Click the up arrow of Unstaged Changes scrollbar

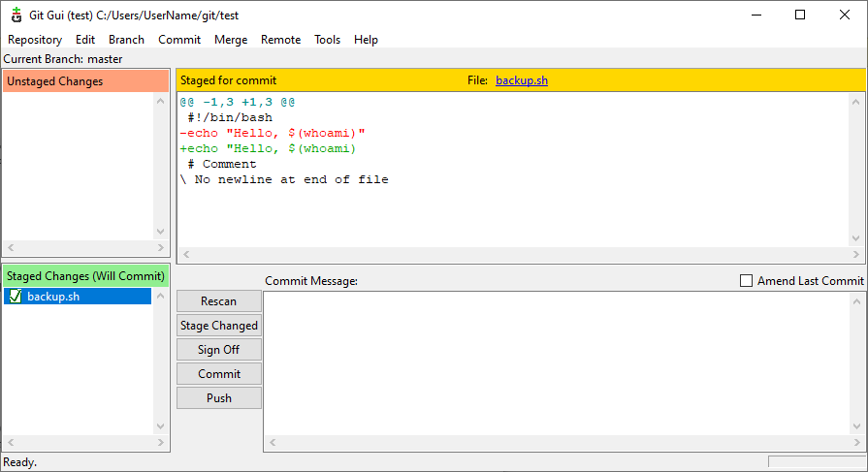click(x=161, y=101)
